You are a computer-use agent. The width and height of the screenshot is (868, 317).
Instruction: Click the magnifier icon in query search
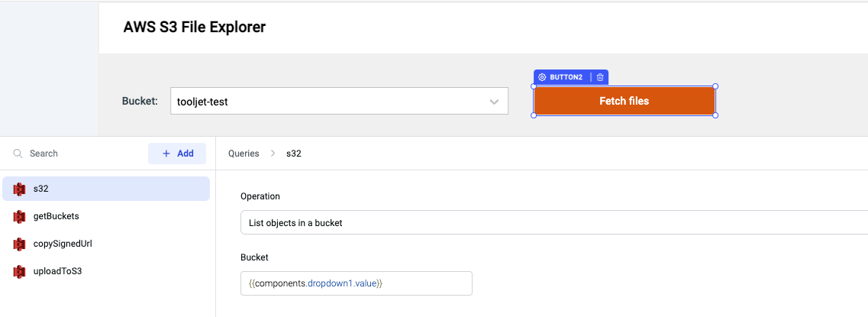coord(18,154)
